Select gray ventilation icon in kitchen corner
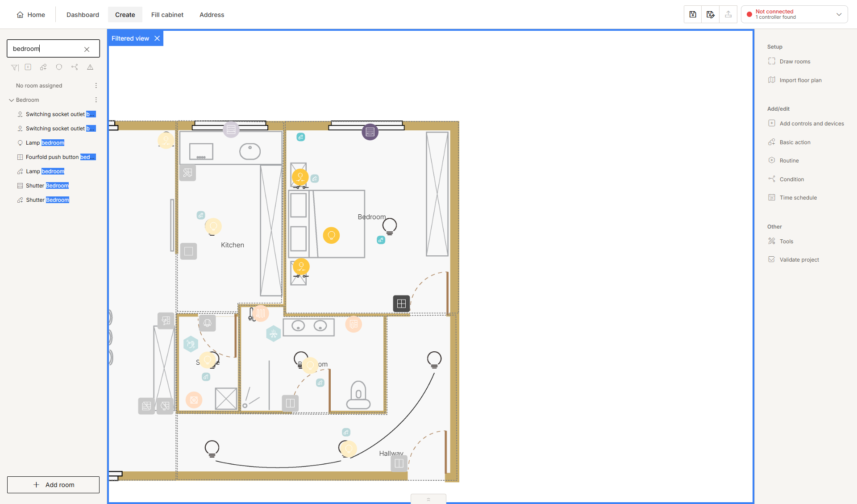 coord(187,173)
